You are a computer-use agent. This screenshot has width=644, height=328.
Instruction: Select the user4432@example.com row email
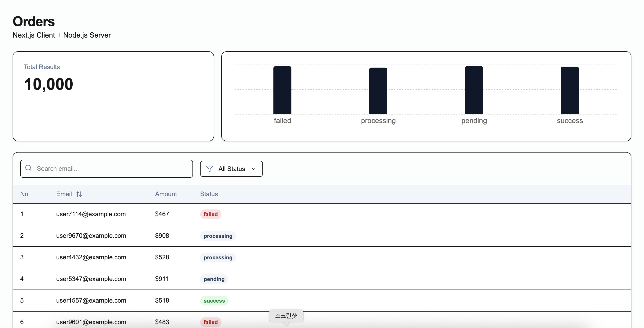tap(91, 257)
